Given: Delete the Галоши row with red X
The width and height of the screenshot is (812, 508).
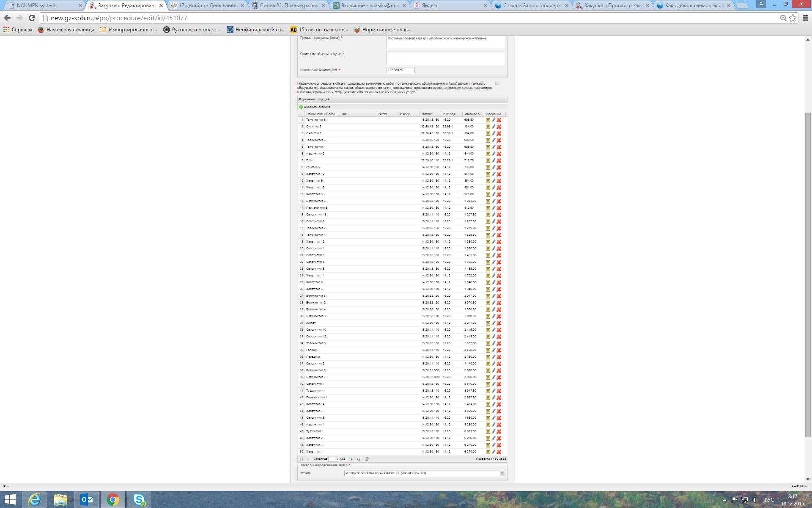Looking at the screenshot, I should (x=499, y=350).
